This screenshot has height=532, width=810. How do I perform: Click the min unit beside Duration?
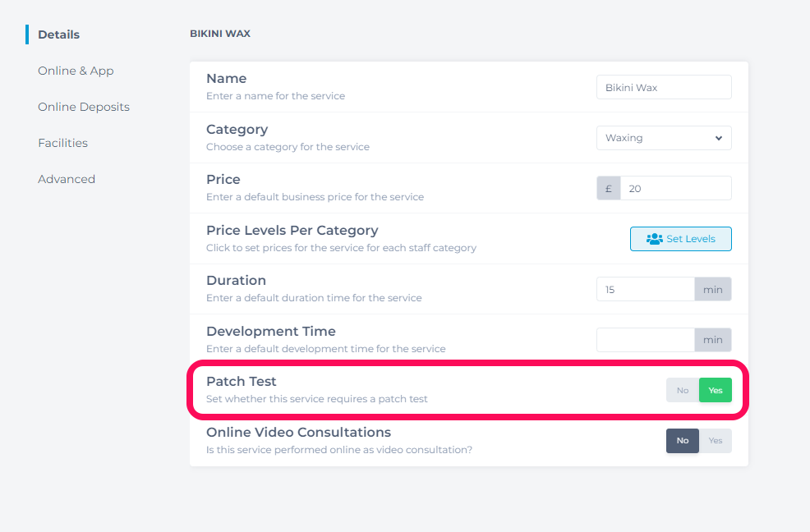coord(713,289)
